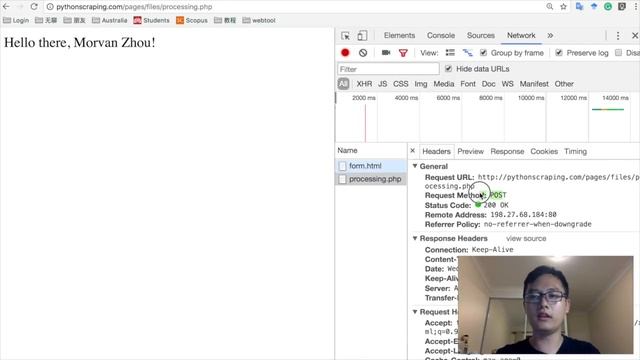Switch to the Response tab
Viewport: 640px width, 360px height.
click(x=507, y=151)
